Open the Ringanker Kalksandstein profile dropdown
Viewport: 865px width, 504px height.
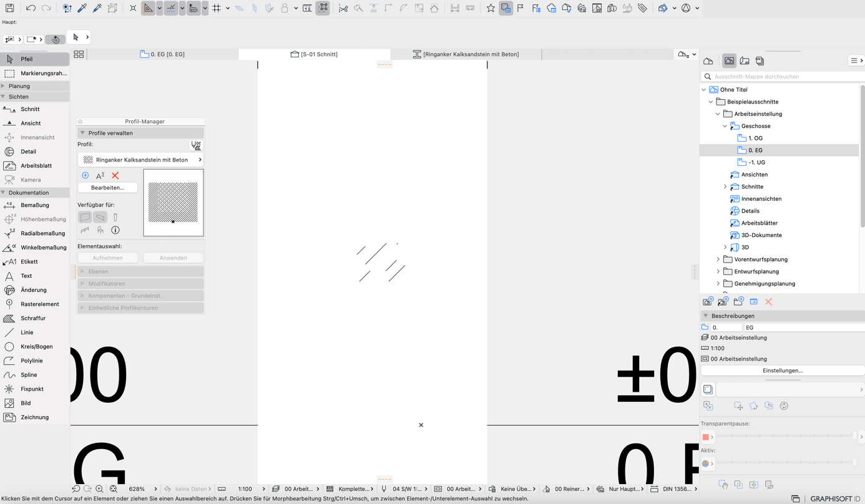[x=141, y=160]
